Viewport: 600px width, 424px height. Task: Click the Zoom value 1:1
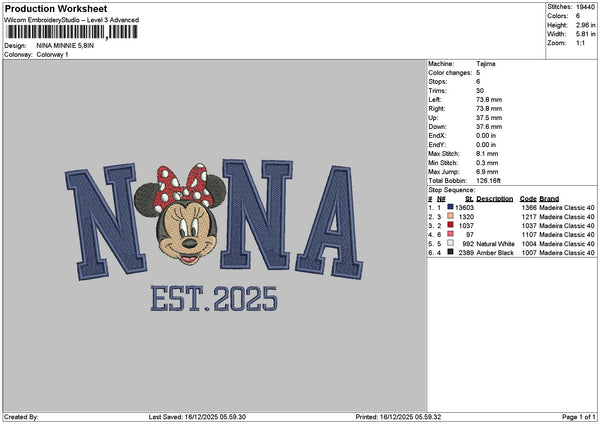pyautogui.click(x=580, y=43)
